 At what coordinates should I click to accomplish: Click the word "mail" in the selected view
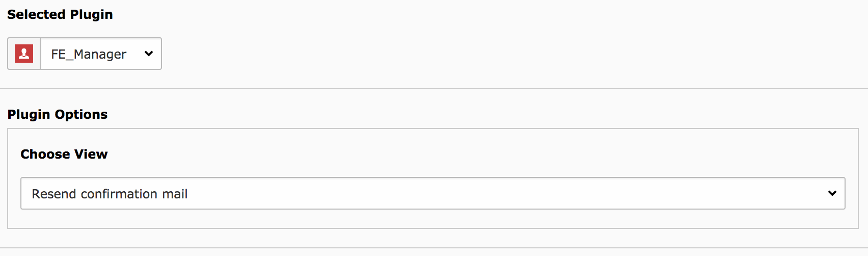(x=175, y=194)
